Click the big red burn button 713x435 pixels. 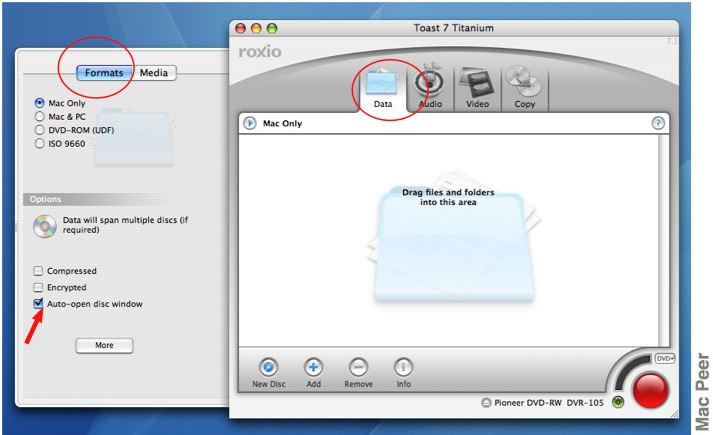click(651, 391)
